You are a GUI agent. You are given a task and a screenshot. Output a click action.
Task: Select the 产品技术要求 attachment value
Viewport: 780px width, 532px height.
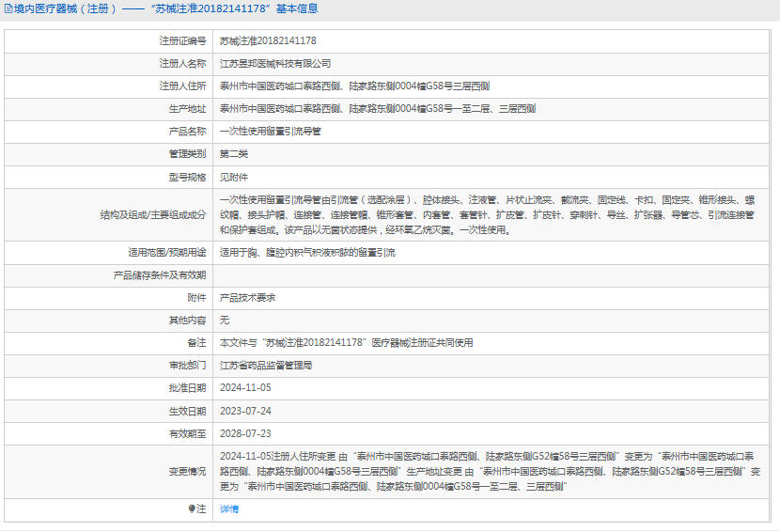pyautogui.click(x=247, y=298)
